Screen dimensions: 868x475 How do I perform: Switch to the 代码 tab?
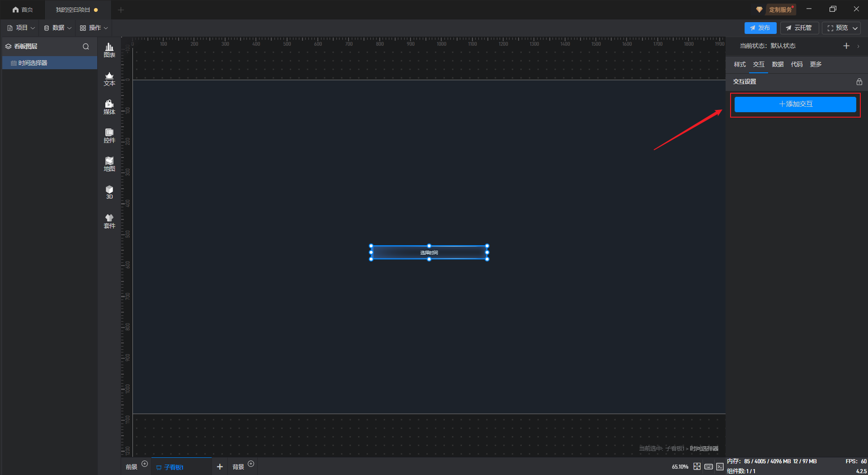point(797,64)
